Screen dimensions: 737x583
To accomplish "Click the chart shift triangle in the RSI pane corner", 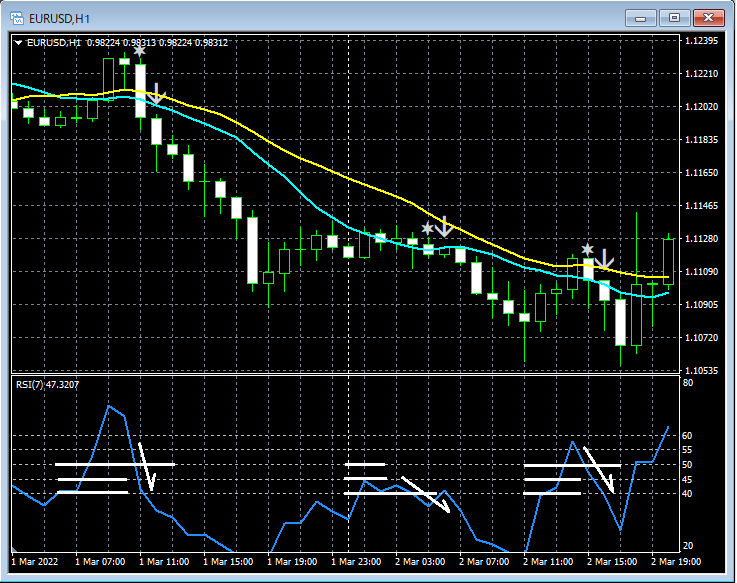I will coord(14,549).
